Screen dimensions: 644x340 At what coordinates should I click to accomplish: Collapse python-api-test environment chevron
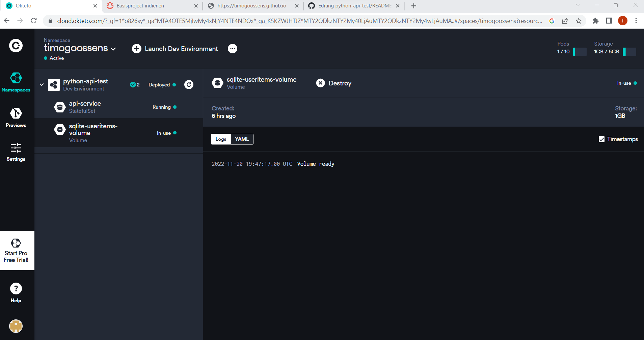[x=42, y=85]
